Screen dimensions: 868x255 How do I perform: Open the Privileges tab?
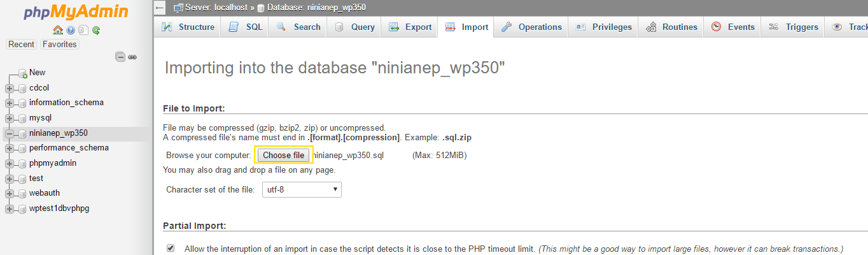(x=603, y=27)
